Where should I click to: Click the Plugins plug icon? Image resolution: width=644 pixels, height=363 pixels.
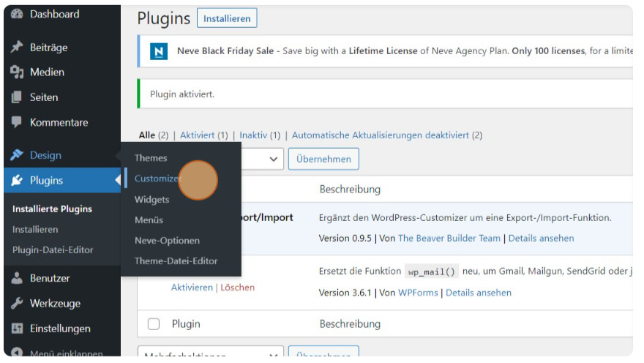coord(17,180)
